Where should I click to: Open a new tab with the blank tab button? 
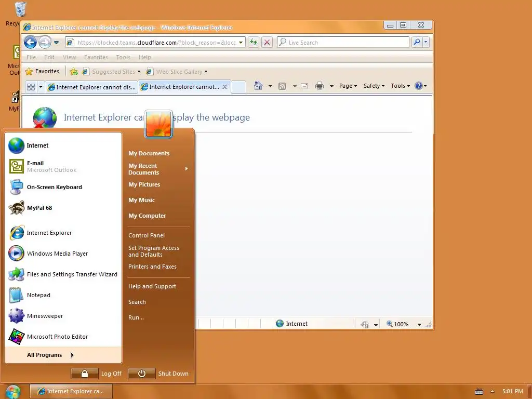point(238,87)
